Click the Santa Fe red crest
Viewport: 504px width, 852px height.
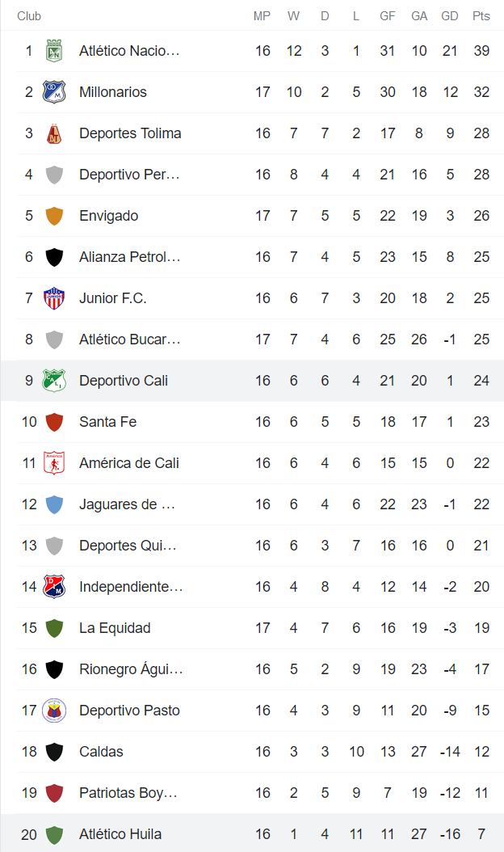[x=55, y=421]
